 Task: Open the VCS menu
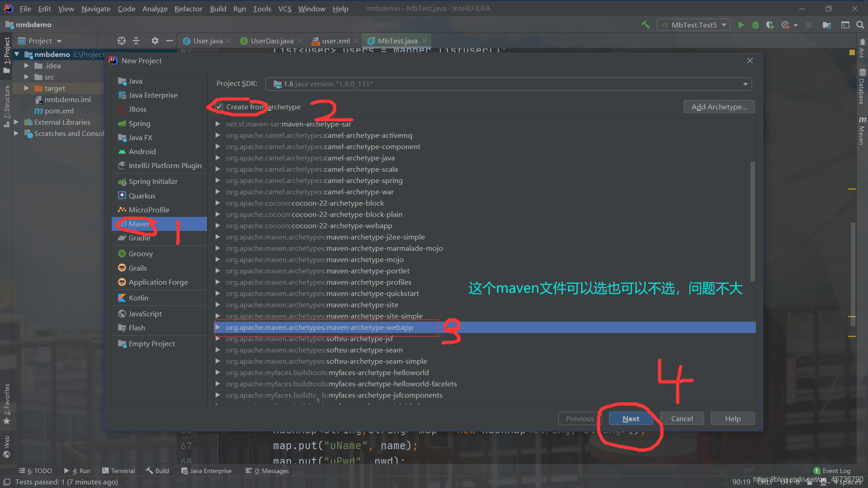[285, 9]
